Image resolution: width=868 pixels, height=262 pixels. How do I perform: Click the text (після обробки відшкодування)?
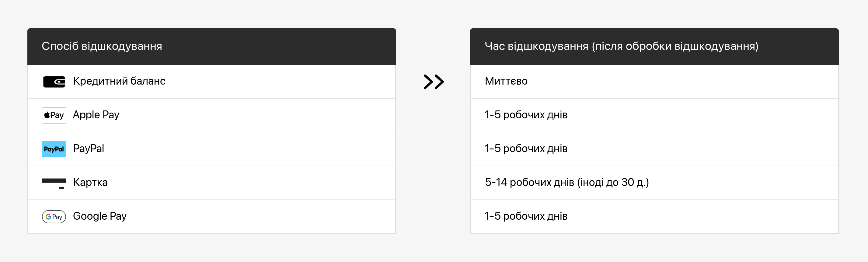675,46
